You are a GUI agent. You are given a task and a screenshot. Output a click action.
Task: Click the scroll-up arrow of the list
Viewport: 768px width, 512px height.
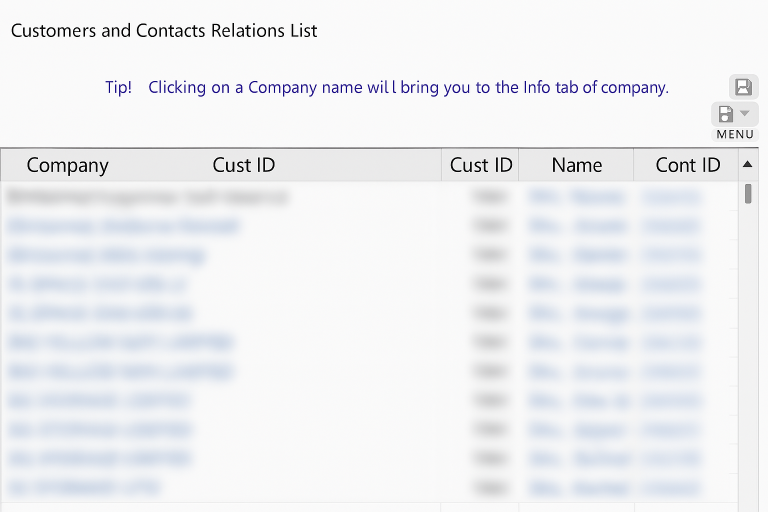(x=747, y=164)
